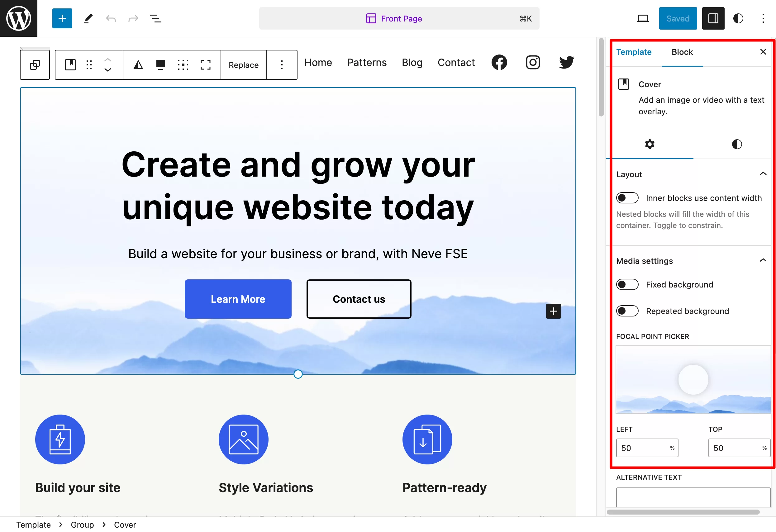Toggle the Fixed background media setting

coord(627,284)
